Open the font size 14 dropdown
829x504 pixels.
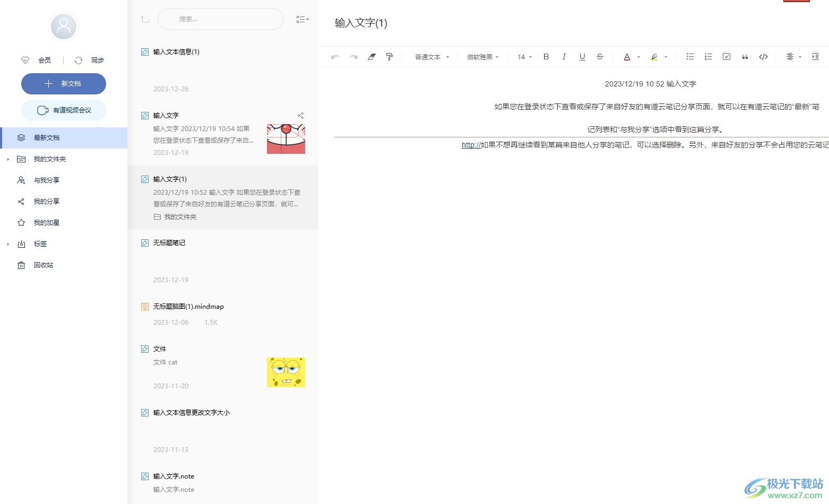[x=525, y=57]
